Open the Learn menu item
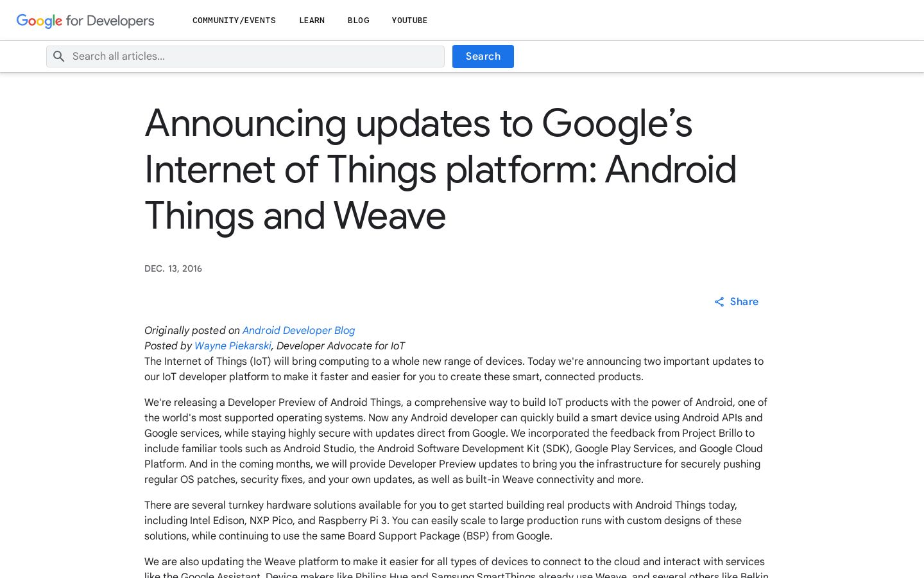924x578 pixels. (312, 21)
